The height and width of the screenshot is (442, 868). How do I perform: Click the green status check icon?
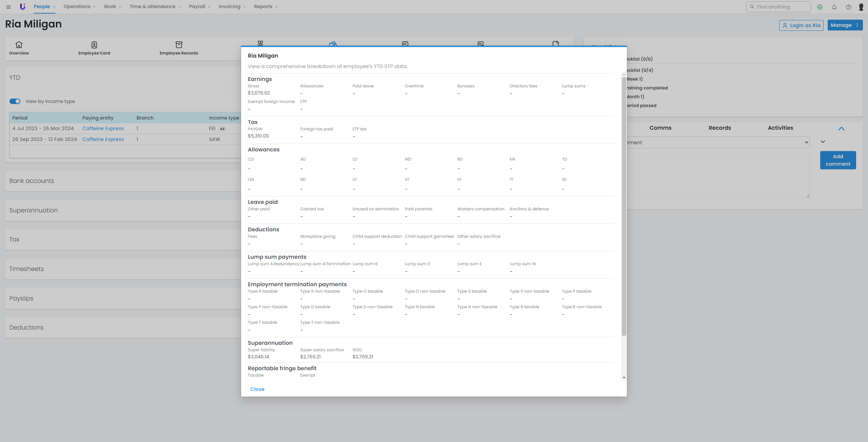coord(820,7)
